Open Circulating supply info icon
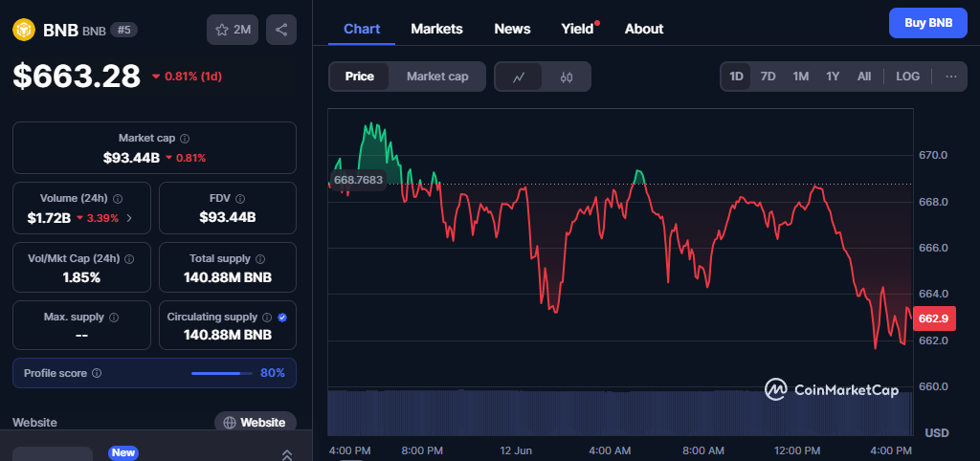 [267, 318]
